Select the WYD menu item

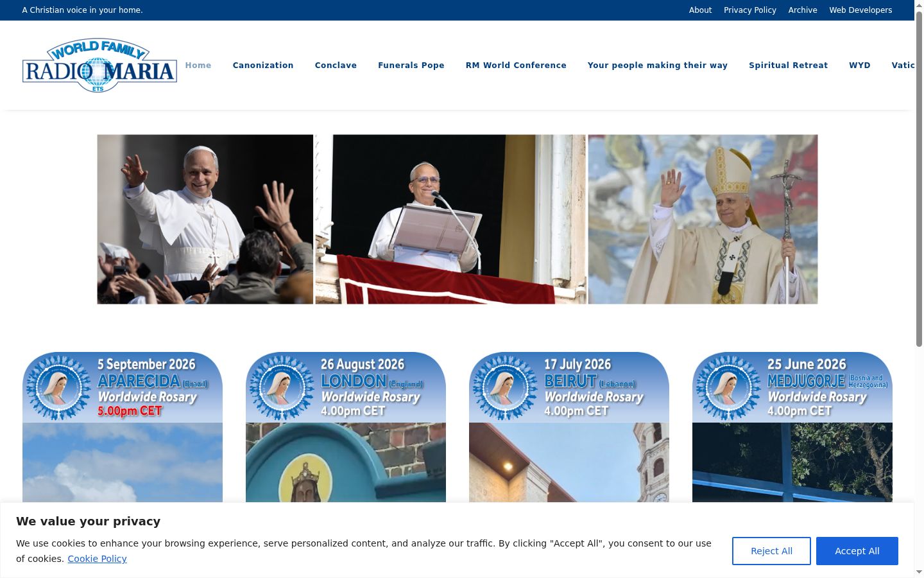click(860, 66)
